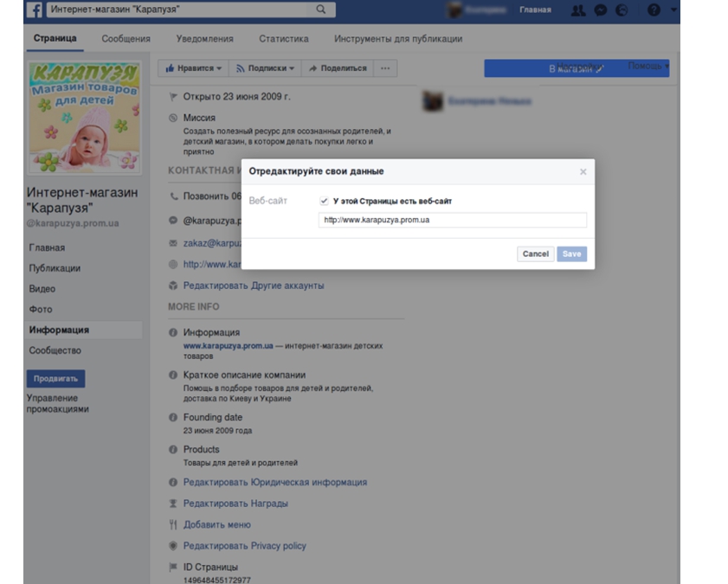
Task: Open the Уведомления tab
Action: [204, 39]
